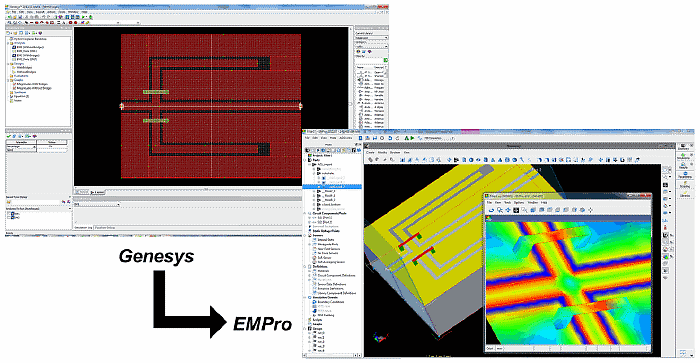
Task: Open the Modify menu in the EMPro geometry window
Action: [x=382, y=152]
